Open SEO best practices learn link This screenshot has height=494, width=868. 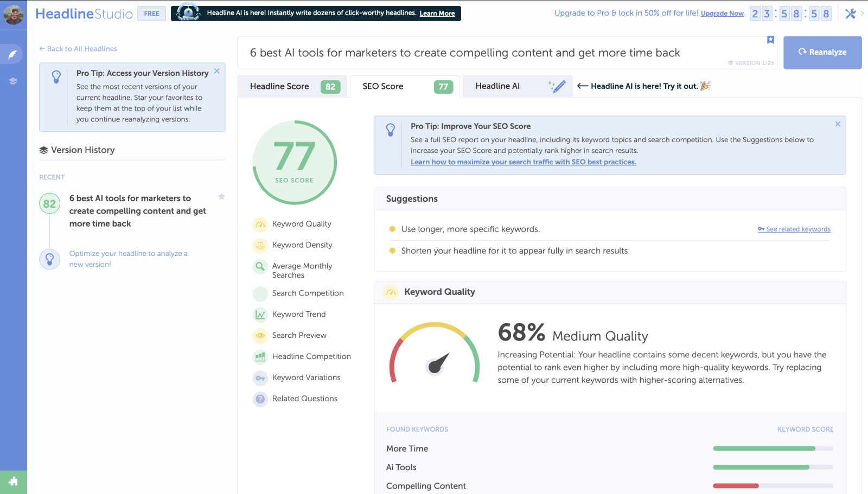524,162
